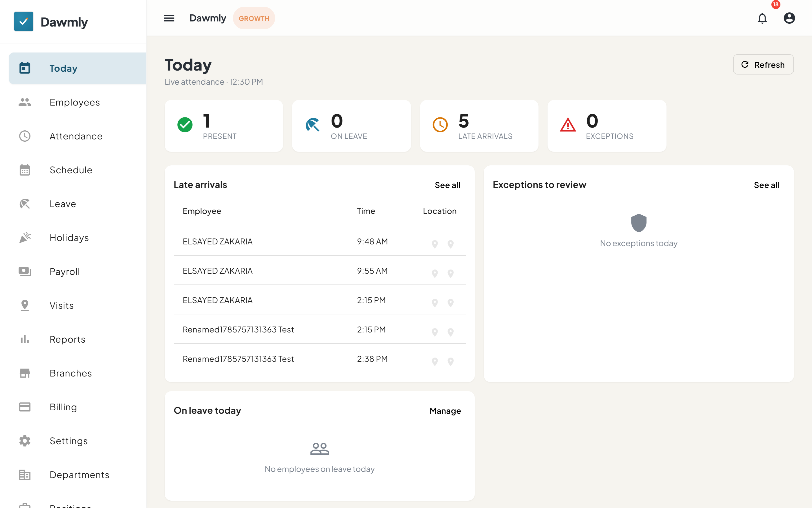Image resolution: width=812 pixels, height=508 pixels.
Task: Click the On Leave umbrella card icon
Action: [x=312, y=125]
